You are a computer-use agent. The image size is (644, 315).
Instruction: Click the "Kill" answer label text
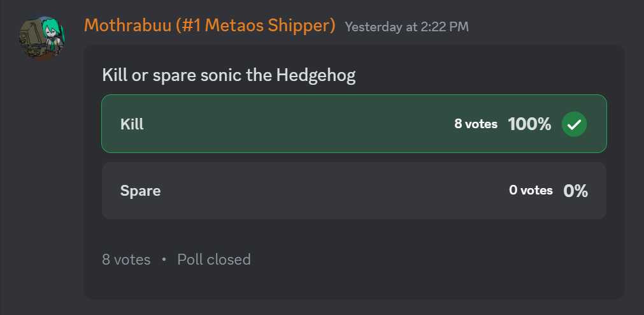[x=132, y=124]
